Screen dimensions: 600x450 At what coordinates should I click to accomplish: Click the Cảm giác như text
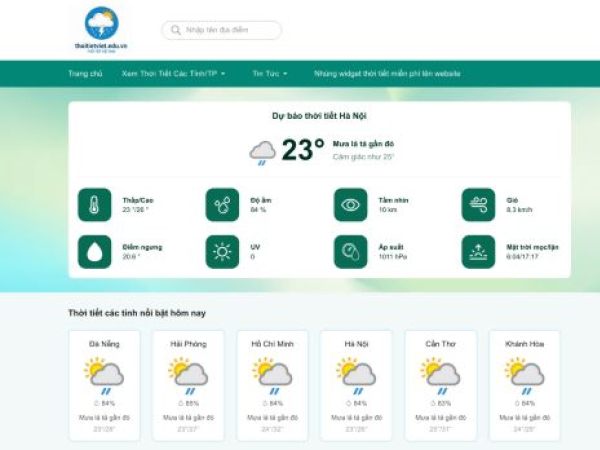click(363, 157)
